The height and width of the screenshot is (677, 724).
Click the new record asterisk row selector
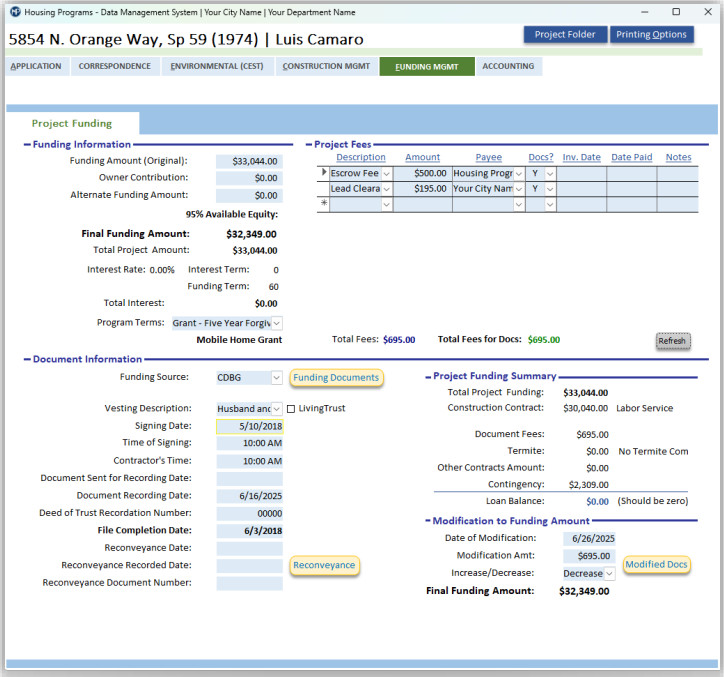click(x=323, y=204)
